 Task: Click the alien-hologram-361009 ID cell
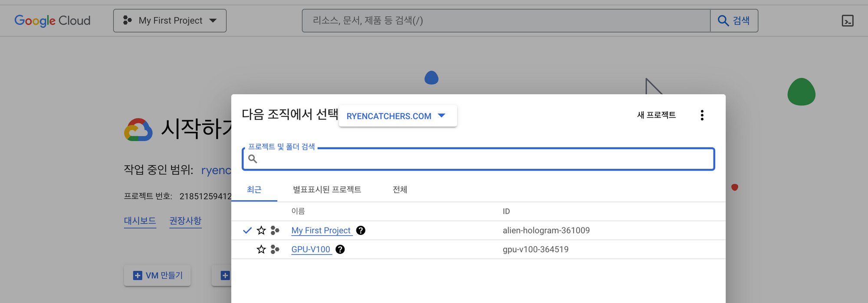(546, 231)
